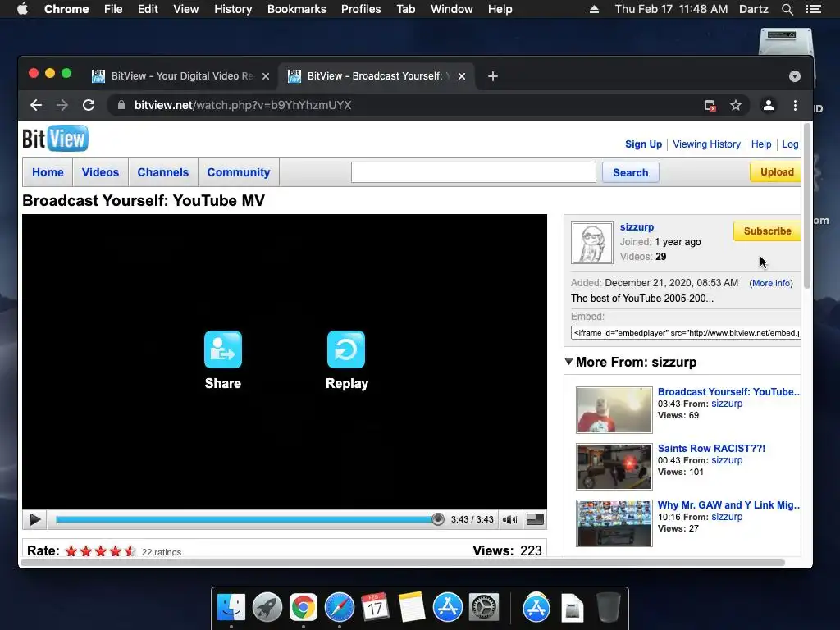Open the Home navigation tab
Viewport: 840px width, 630px height.
pos(48,172)
